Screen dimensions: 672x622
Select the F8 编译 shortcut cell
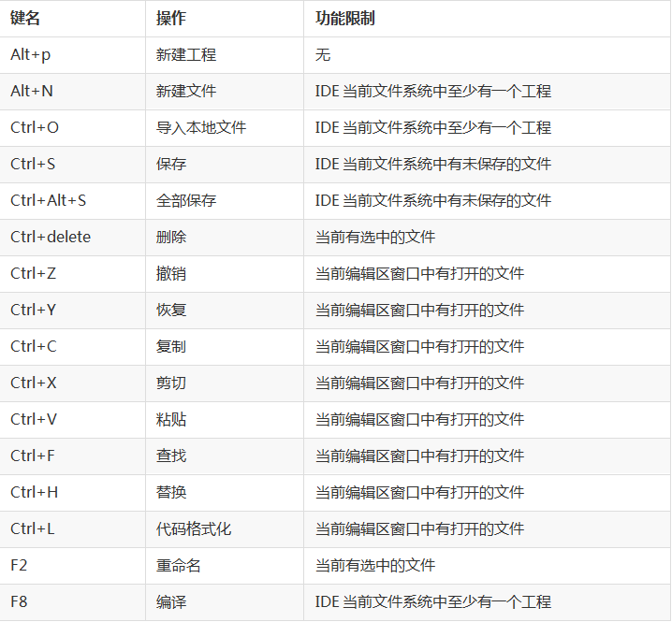72,601
